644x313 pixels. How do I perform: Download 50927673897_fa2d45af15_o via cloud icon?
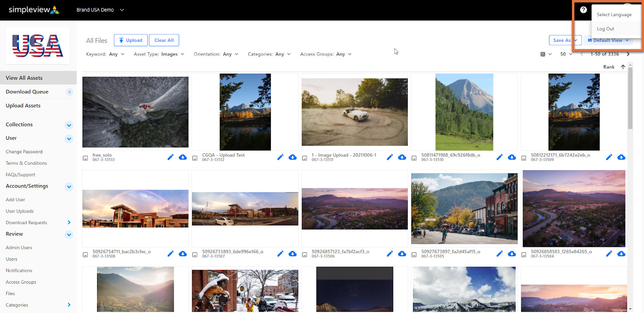[x=512, y=254]
